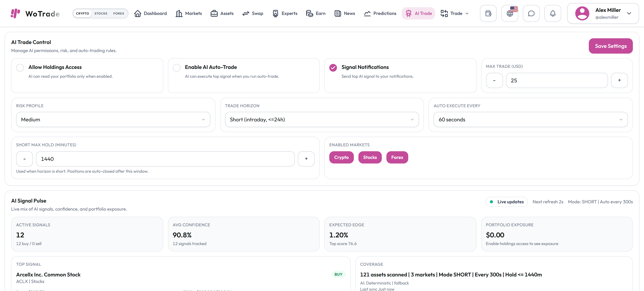Enable the AI Auto-Trade checkbox
The image size is (644, 291).
(177, 68)
